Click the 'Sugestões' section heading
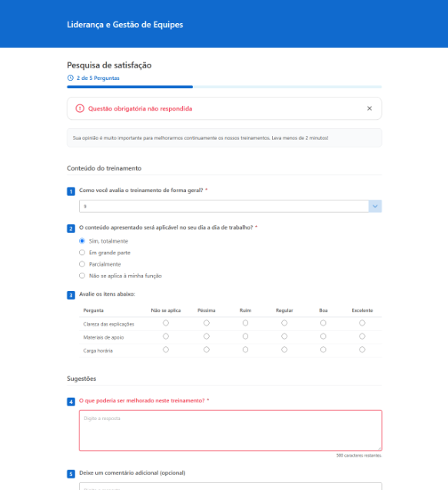This screenshot has height=490, width=448. (x=81, y=379)
